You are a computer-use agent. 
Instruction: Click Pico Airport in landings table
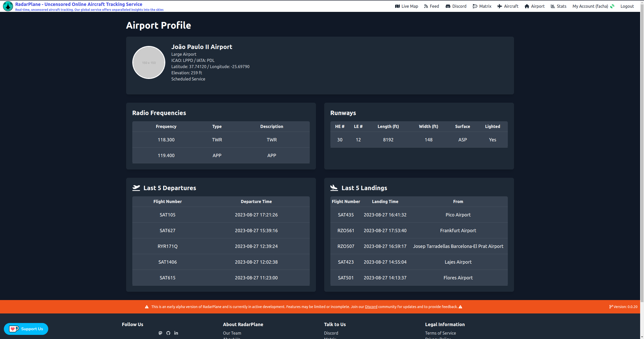458,215
